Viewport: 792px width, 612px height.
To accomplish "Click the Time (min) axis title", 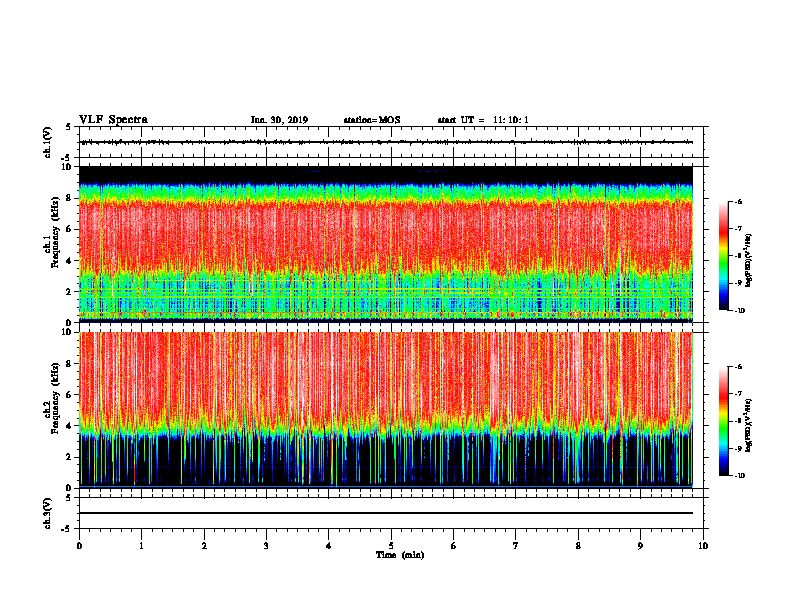I will coord(400,555).
